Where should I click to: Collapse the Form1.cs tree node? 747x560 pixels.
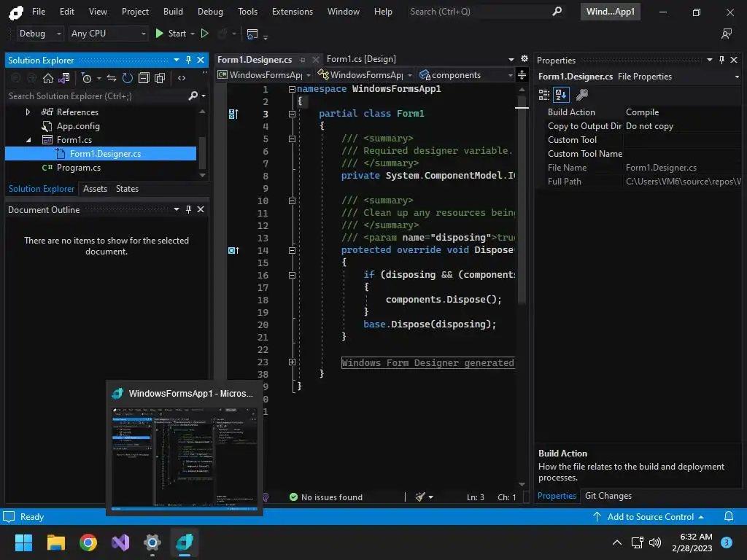[x=28, y=140]
